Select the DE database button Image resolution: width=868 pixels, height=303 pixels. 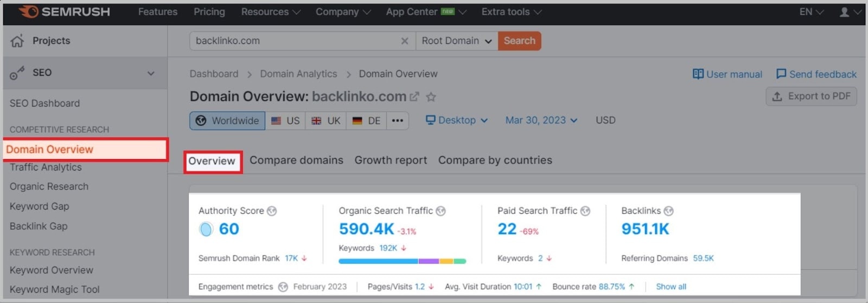click(366, 121)
